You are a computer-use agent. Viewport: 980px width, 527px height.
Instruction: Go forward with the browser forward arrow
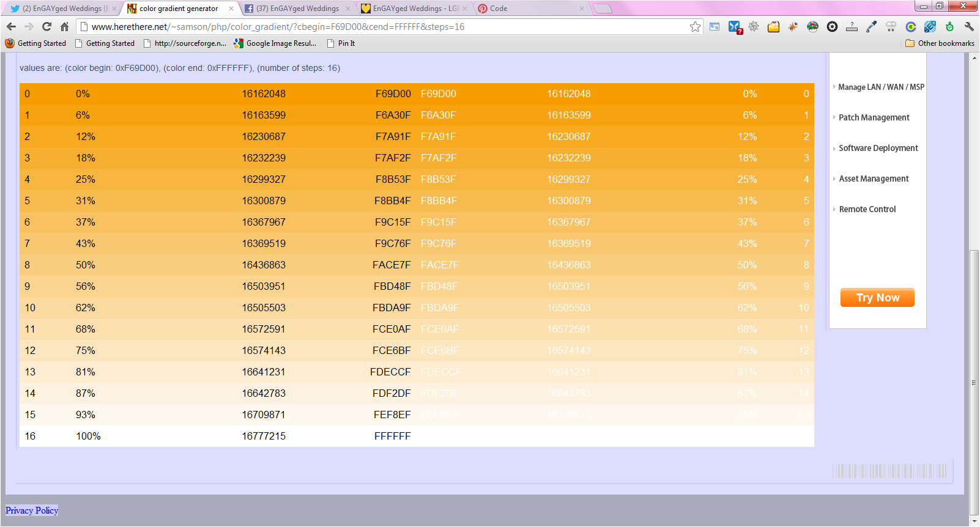[29, 26]
